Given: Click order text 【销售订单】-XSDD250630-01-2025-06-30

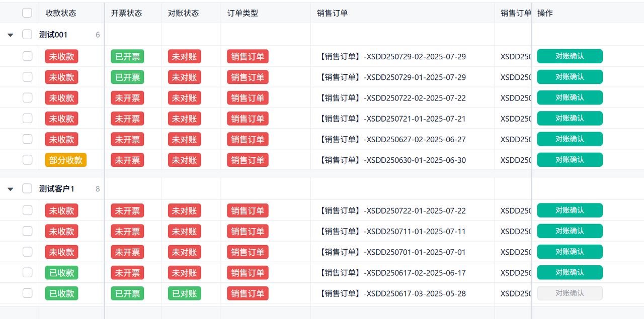Looking at the screenshot, I should pyautogui.click(x=391, y=160).
